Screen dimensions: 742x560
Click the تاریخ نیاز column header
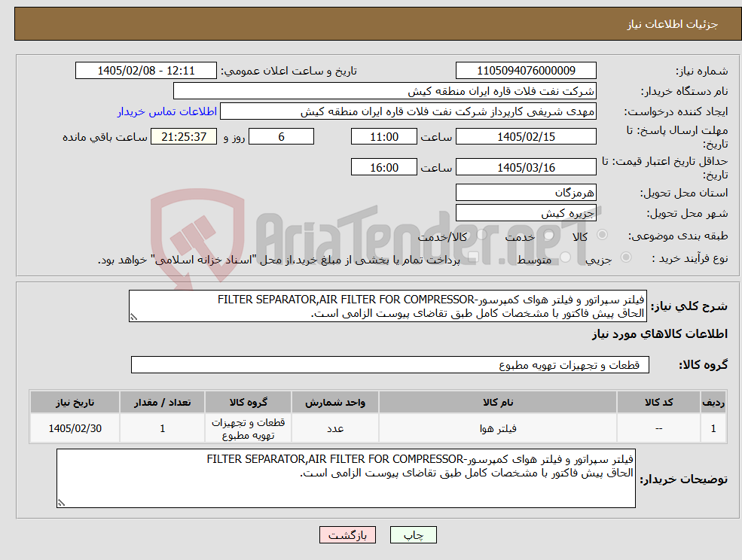[x=75, y=402]
